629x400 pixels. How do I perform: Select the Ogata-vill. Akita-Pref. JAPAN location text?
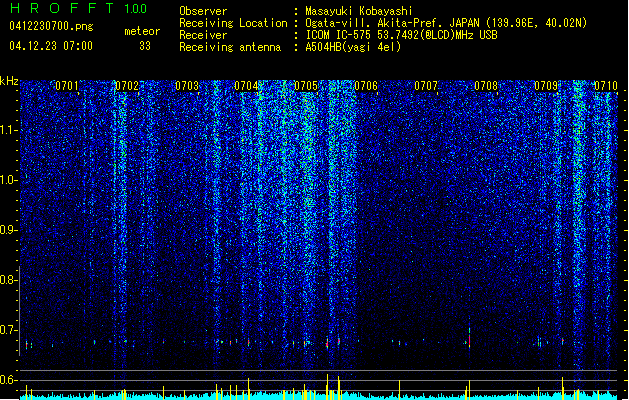[446, 23]
